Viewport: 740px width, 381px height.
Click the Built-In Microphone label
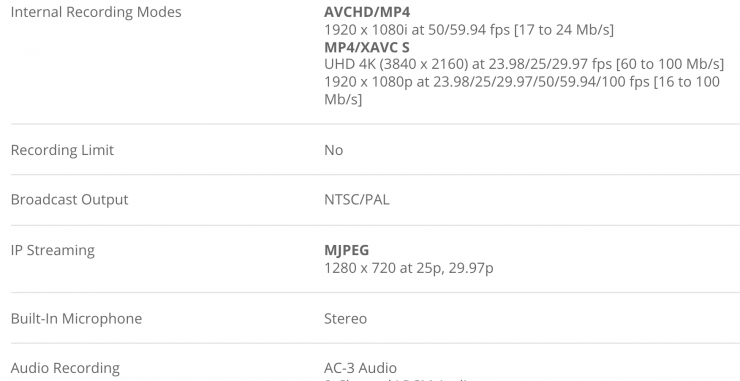(76, 319)
